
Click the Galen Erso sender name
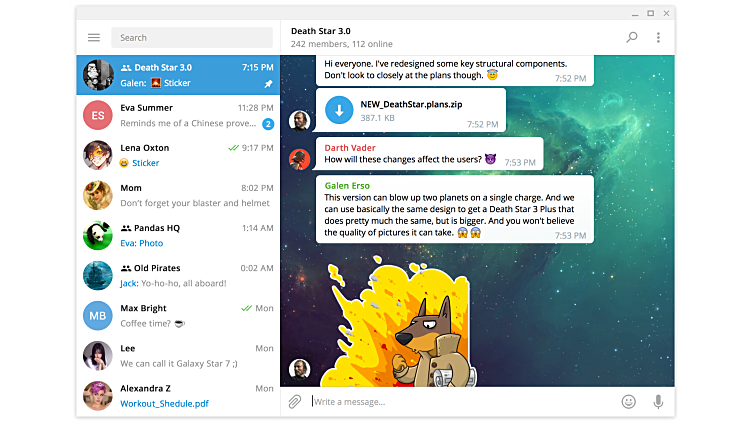[349, 185]
